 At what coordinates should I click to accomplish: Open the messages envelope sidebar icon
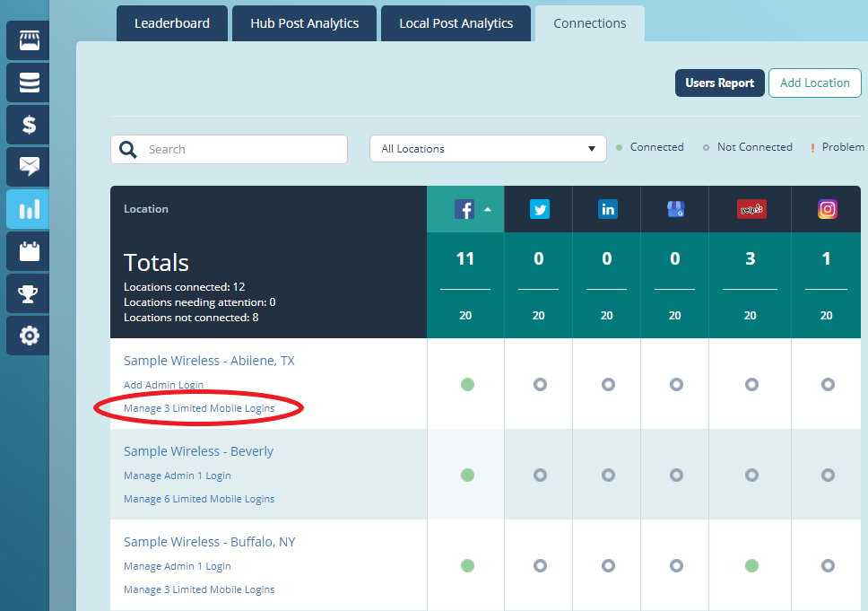(x=29, y=167)
